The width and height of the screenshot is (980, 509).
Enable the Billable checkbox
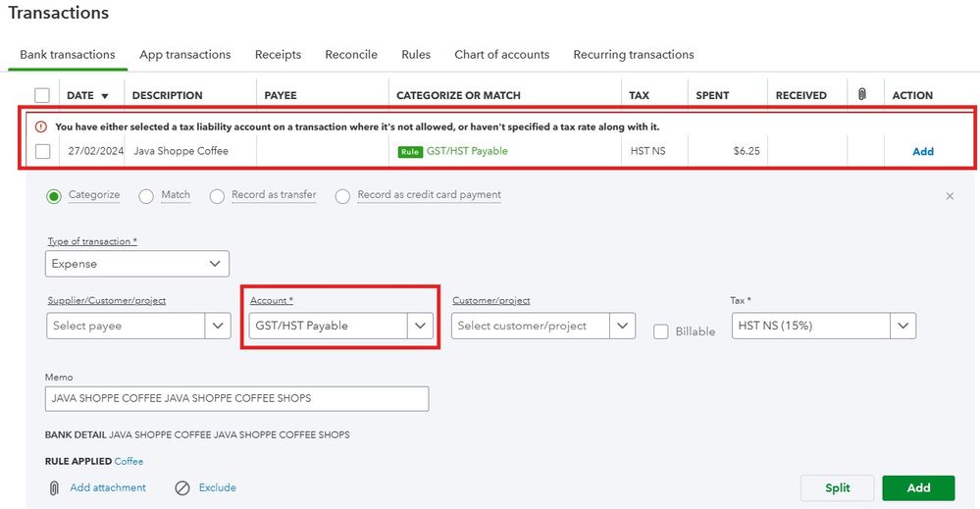pos(662,331)
